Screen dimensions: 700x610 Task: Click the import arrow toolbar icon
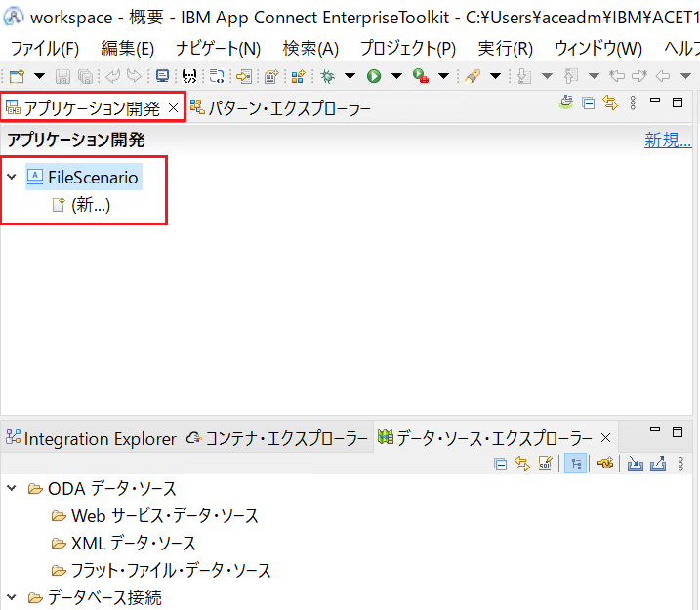pyautogui.click(x=244, y=76)
